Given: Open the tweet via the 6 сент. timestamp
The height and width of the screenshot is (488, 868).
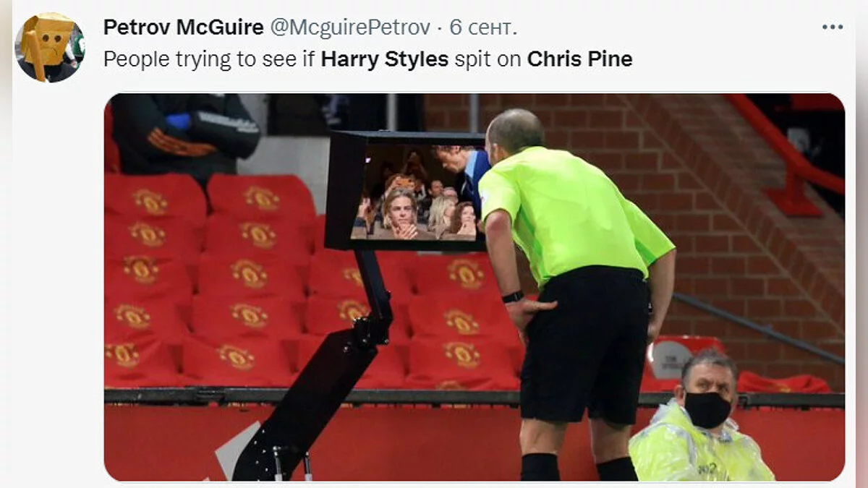Looking at the screenshot, I should [483, 27].
